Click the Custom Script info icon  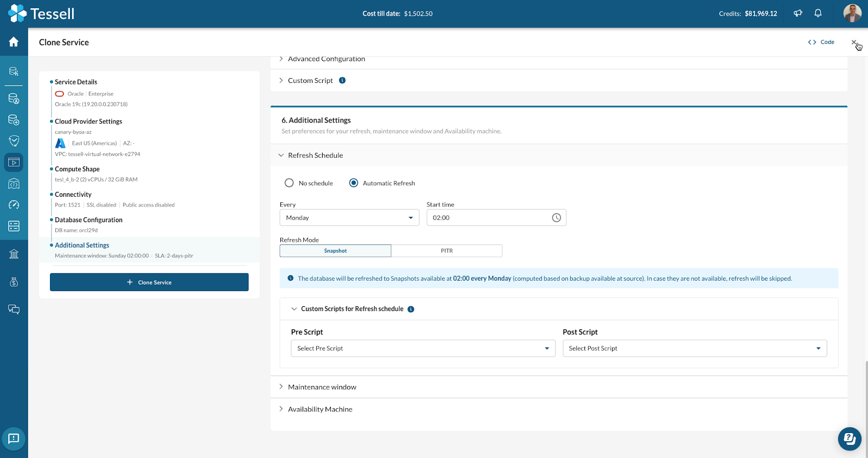pyautogui.click(x=342, y=80)
